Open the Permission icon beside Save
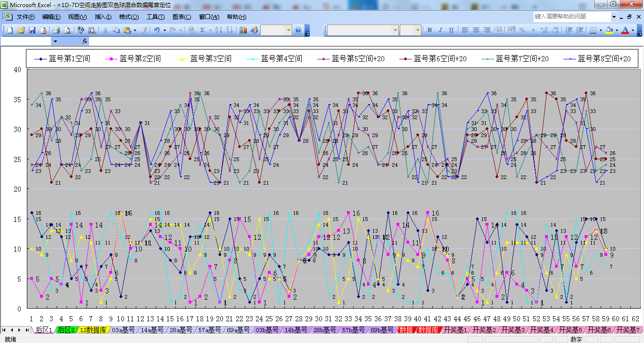This screenshot has height=343, width=644. [43, 30]
